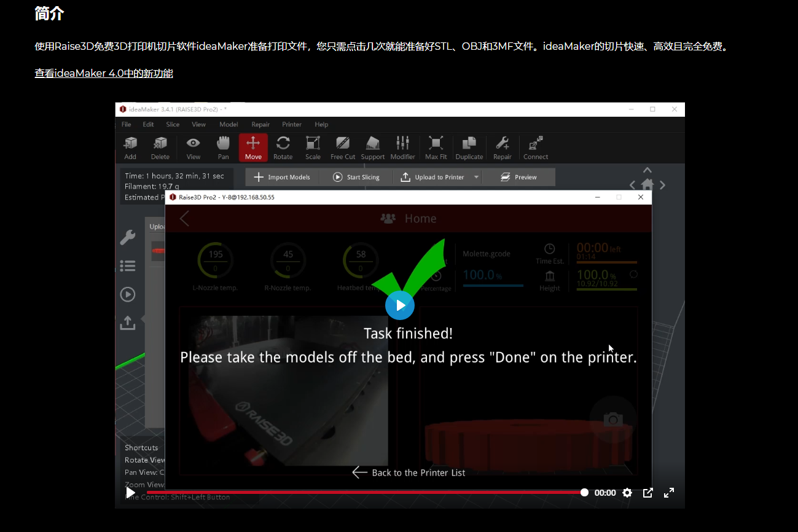Screen dimensions: 798x532
Task: Play the video with center play button
Action: pyautogui.click(x=400, y=305)
